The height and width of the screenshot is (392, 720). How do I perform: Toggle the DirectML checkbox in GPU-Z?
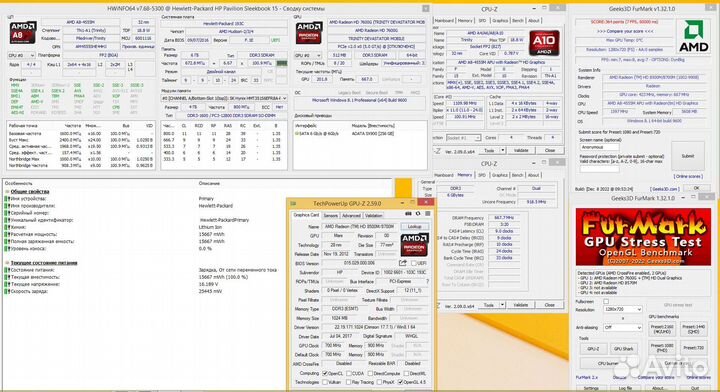pyautogui.click(x=405, y=374)
